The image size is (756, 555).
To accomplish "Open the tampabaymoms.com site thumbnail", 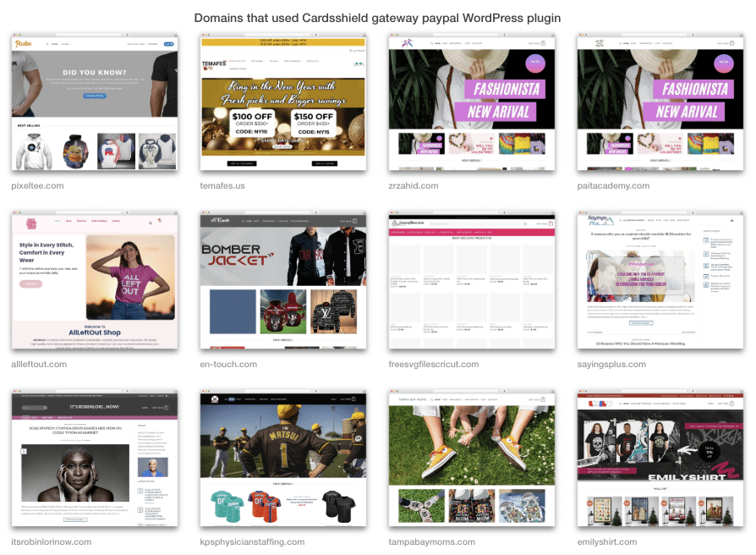I will coord(472,458).
